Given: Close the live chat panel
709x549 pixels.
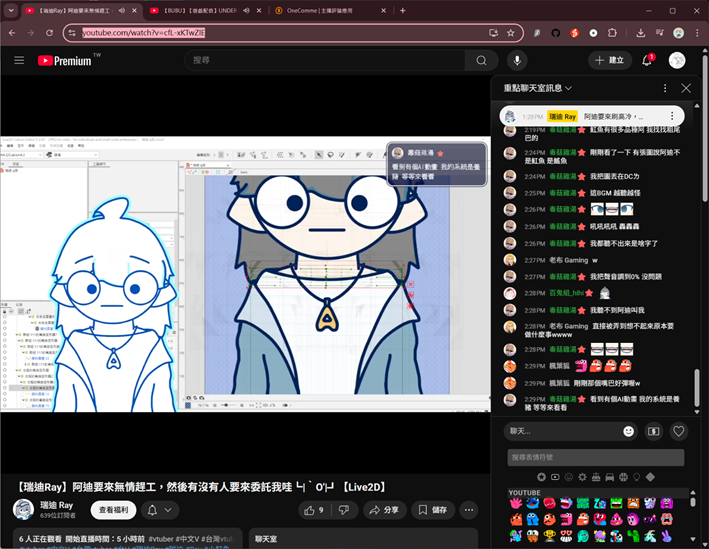Looking at the screenshot, I should (686, 88).
